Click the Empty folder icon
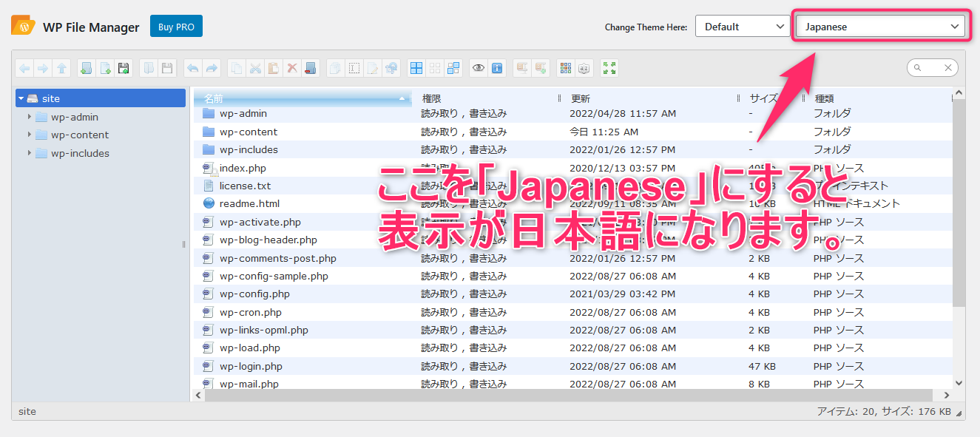This screenshot has height=437, width=980. (x=311, y=68)
